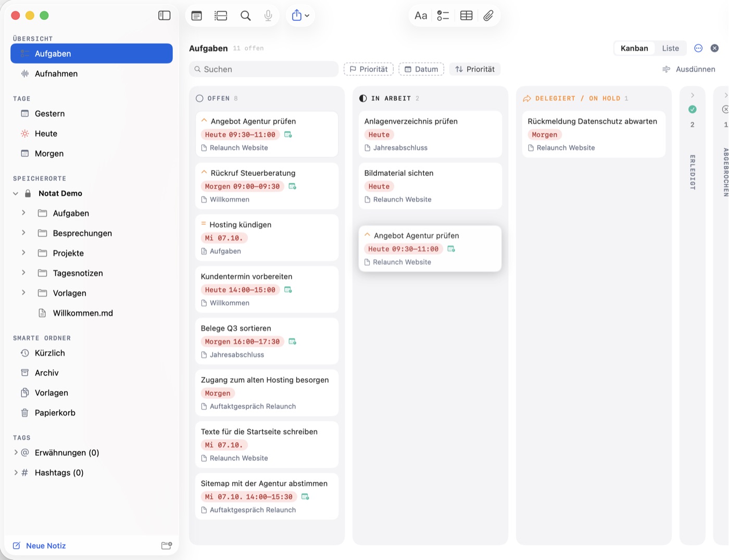Attach a file with paperclip icon
This screenshot has width=729, height=560.
(x=488, y=16)
